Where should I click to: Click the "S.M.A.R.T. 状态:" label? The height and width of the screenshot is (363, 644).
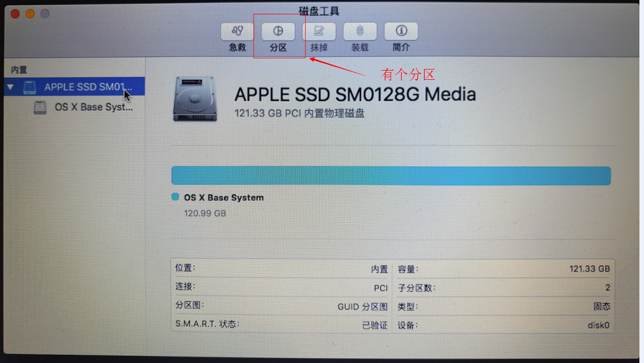(x=208, y=324)
